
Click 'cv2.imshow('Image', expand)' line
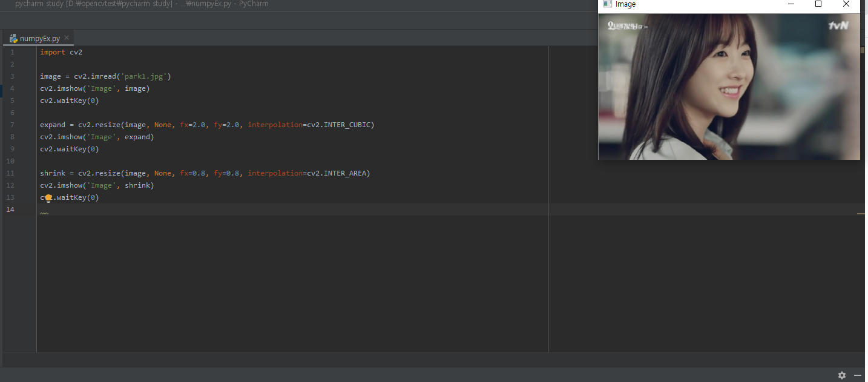coord(97,137)
